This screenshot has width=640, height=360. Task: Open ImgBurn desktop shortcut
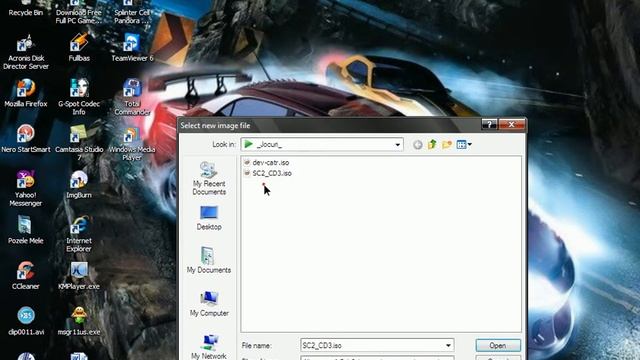pos(79,185)
